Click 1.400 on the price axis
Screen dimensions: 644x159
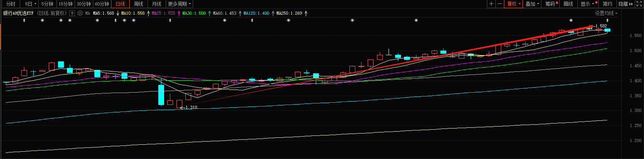click(x=635, y=81)
